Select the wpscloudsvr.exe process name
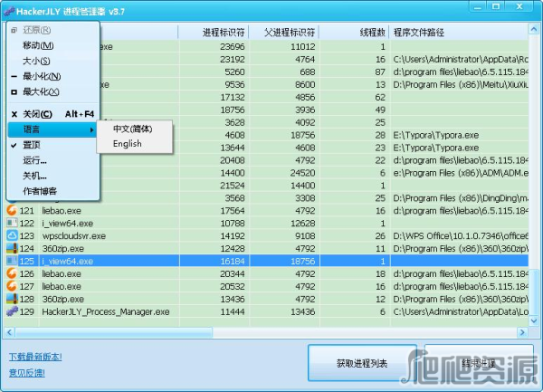The image size is (543, 392). point(74,235)
